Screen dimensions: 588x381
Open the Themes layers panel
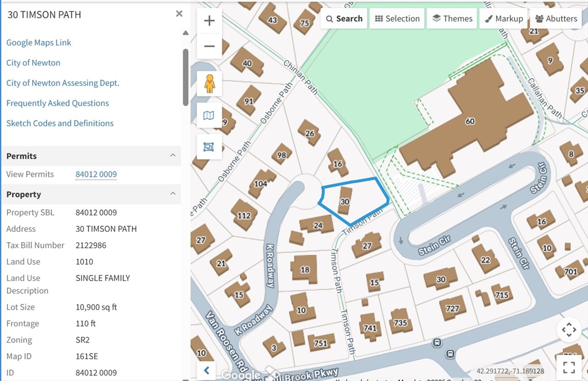click(452, 18)
